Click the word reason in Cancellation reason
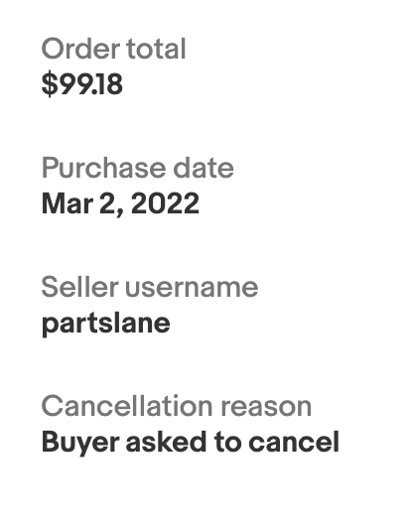The width and height of the screenshot is (411, 532). pyautogui.click(x=266, y=406)
